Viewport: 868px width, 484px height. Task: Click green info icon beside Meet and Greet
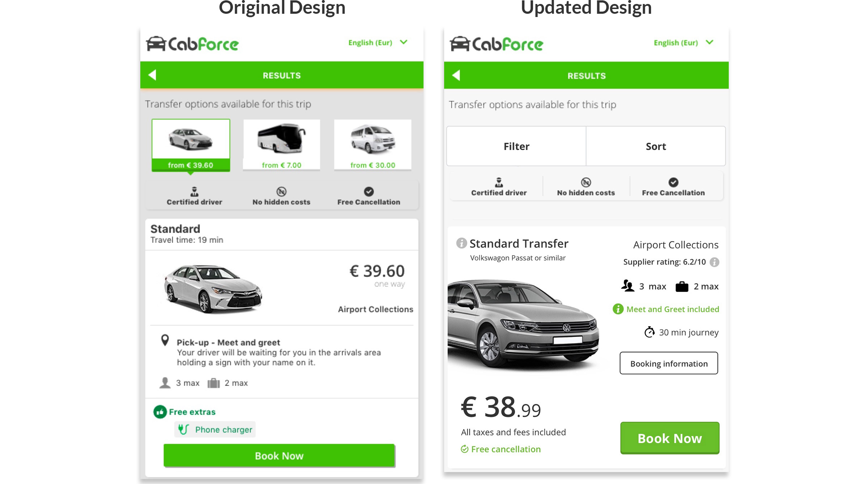(618, 309)
